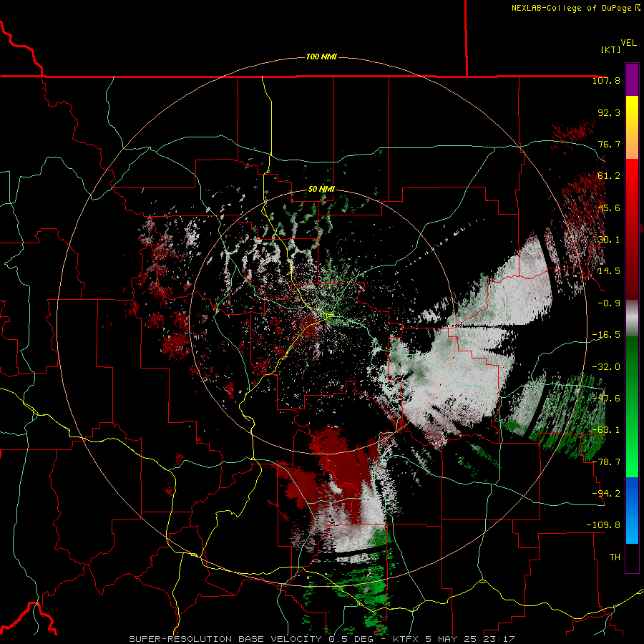Click the -78.7 velocity scale value
644x644 pixels.
(x=606, y=462)
